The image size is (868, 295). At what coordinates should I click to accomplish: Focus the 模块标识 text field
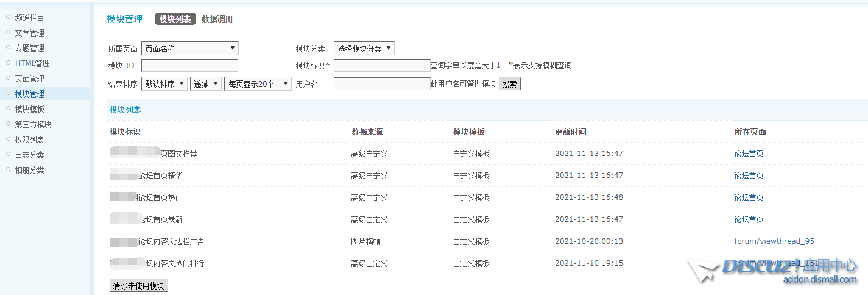[x=382, y=66]
